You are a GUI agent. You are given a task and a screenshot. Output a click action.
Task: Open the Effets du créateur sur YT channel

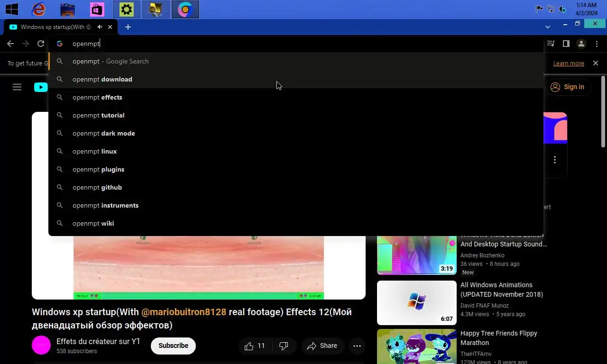98,341
